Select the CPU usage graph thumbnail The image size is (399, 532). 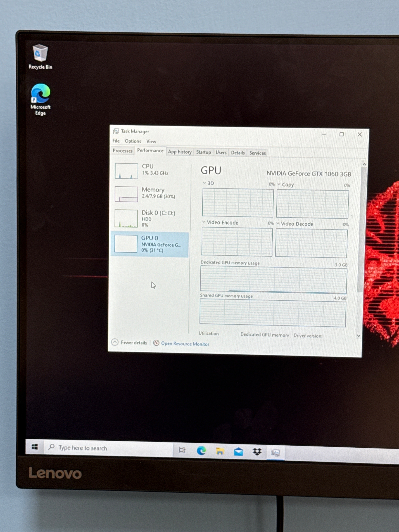click(127, 171)
